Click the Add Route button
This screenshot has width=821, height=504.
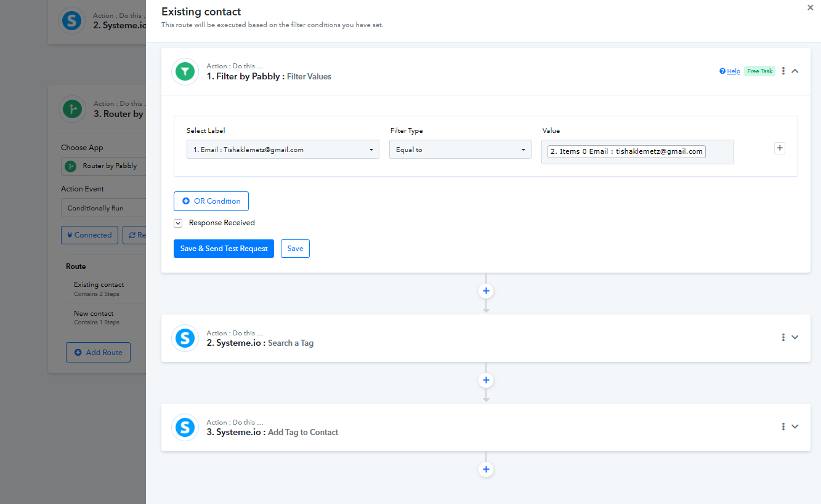tap(98, 353)
